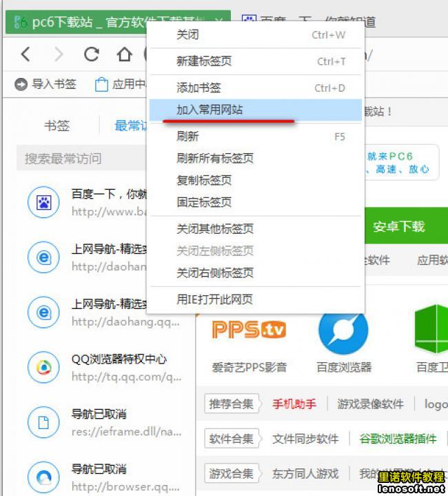Click the pc6 tab favicon

tap(21, 23)
